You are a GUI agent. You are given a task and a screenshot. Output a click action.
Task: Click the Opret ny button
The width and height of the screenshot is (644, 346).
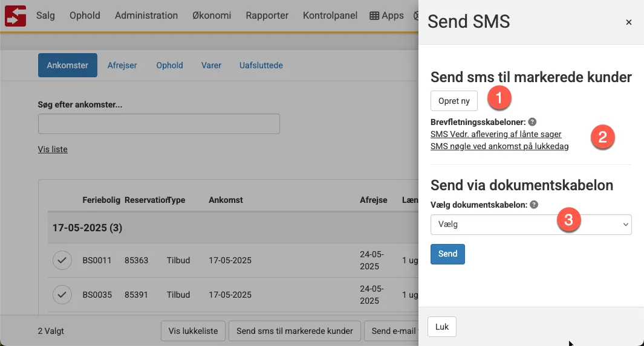click(454, 101)
